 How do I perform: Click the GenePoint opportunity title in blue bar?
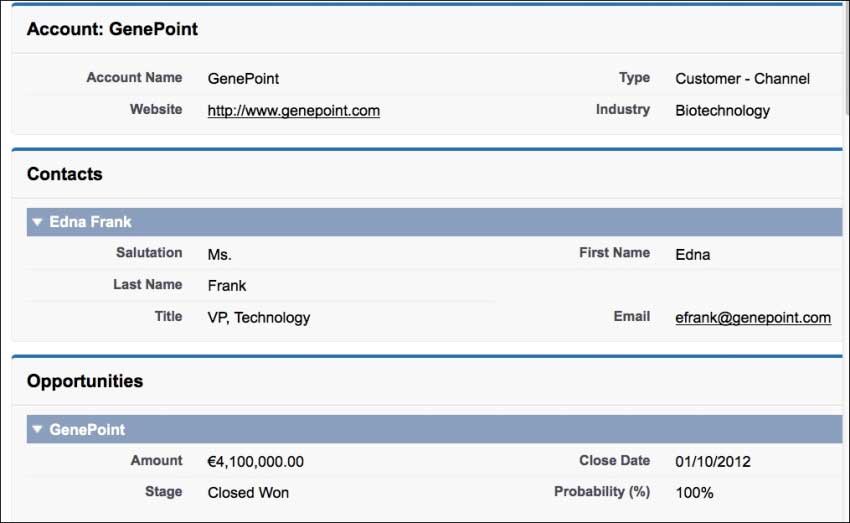87,430
